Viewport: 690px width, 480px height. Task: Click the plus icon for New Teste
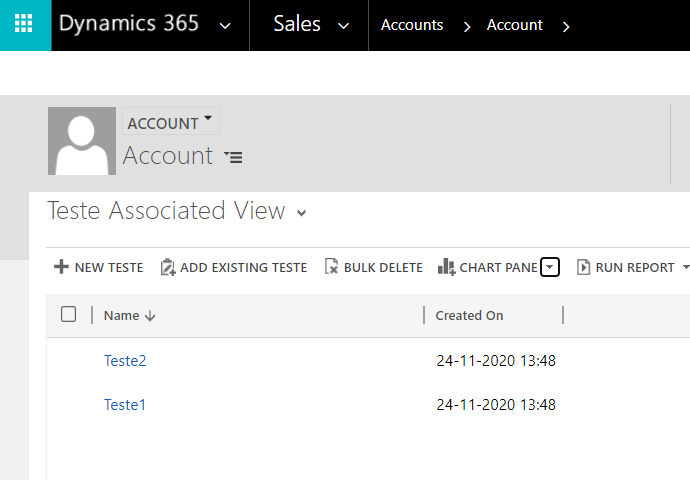tap(61, 267)
